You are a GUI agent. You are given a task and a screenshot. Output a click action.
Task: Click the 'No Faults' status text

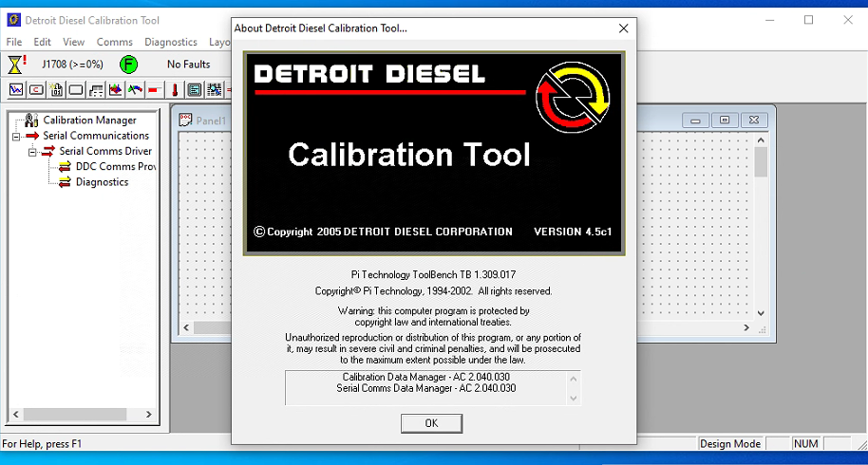tap(189, 65)
